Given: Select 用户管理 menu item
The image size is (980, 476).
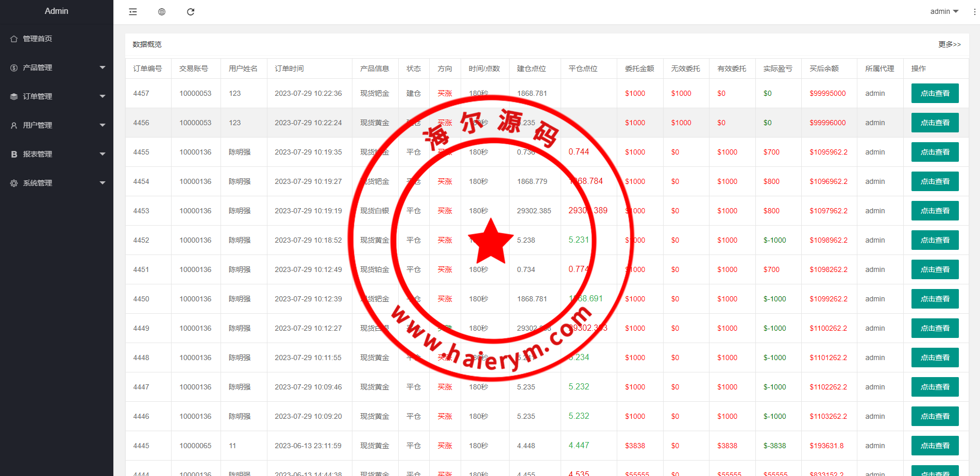Looking at the screenshot, I should (38, 125).
